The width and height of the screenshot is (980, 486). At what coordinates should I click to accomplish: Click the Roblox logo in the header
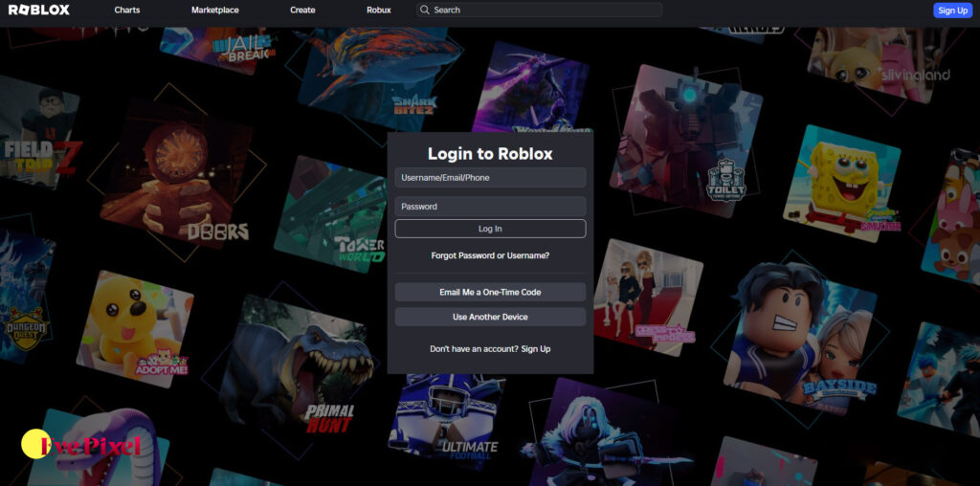[x=38, y=10]
